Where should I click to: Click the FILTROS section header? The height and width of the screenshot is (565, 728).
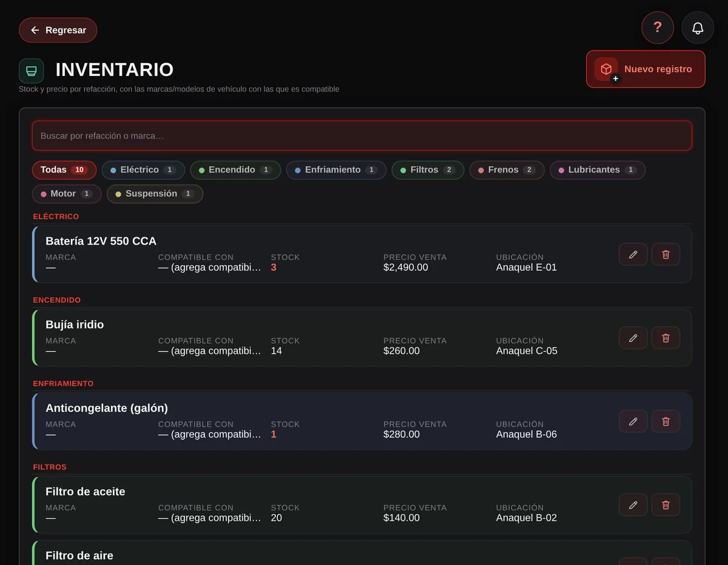point(50,467)
